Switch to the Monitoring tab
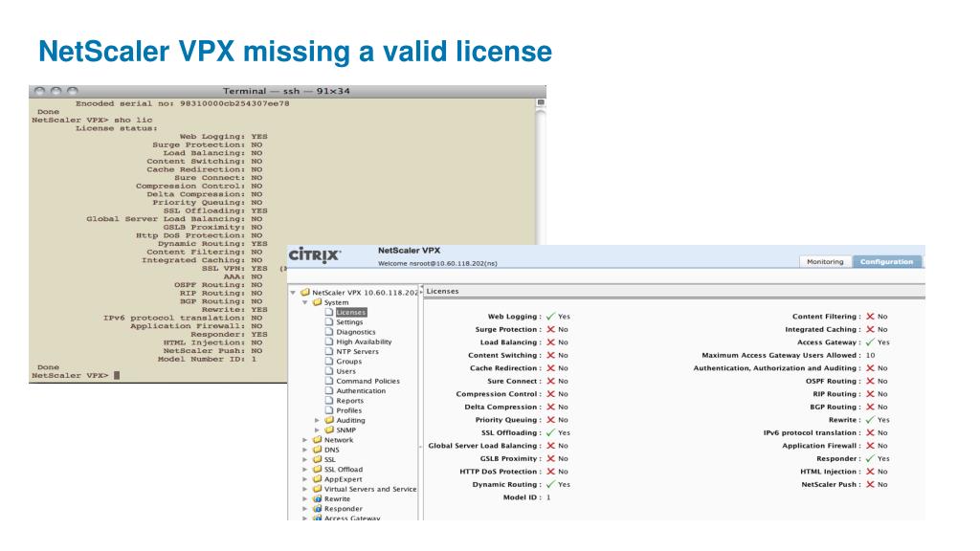The image size is (980, 551). coord(825,262)
